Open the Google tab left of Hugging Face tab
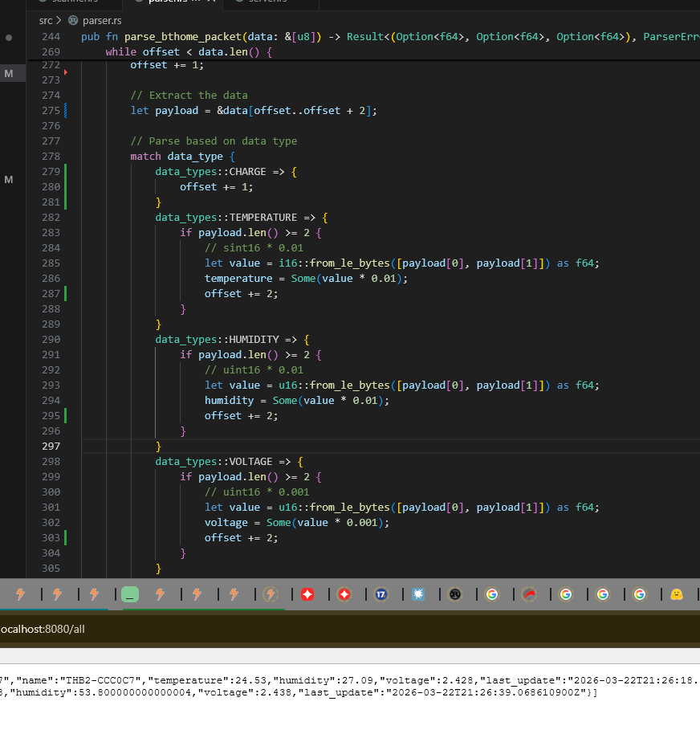Image resolution: width=700 pixels, height=730 pixels. [x=640, y=594]
